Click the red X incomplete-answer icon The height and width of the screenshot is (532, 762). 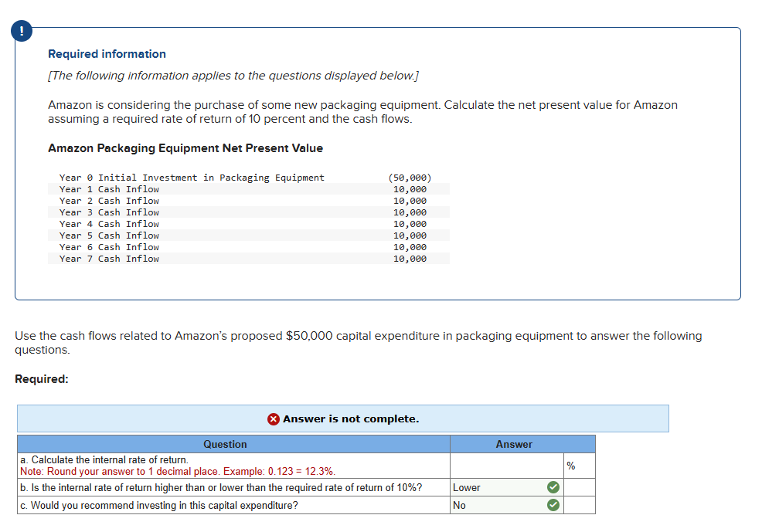coord(273,418)
